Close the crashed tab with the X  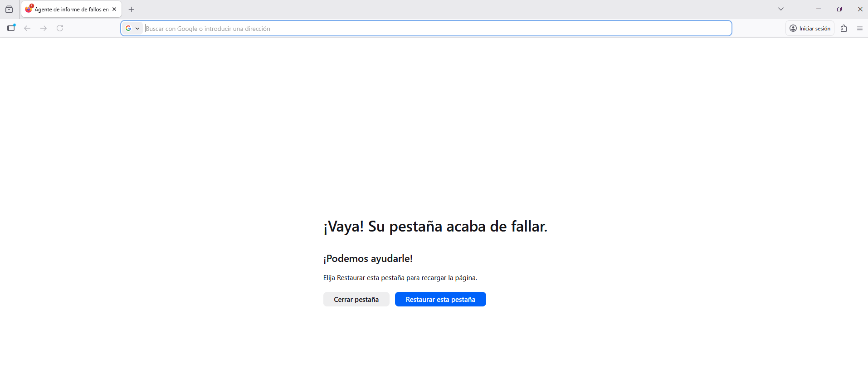tap(114, 9)
